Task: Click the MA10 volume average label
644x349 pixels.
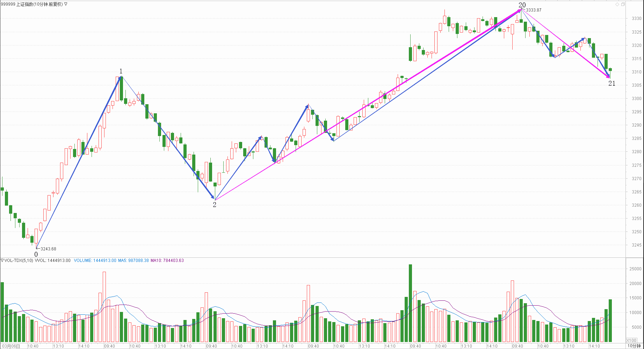Action: pyautogui.click(x=167, y=261)
